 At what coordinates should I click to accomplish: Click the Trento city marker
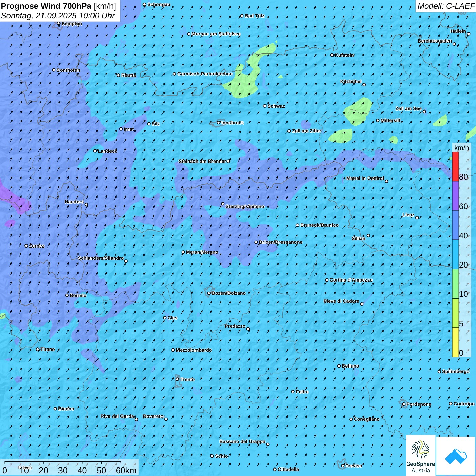[177, 379]
